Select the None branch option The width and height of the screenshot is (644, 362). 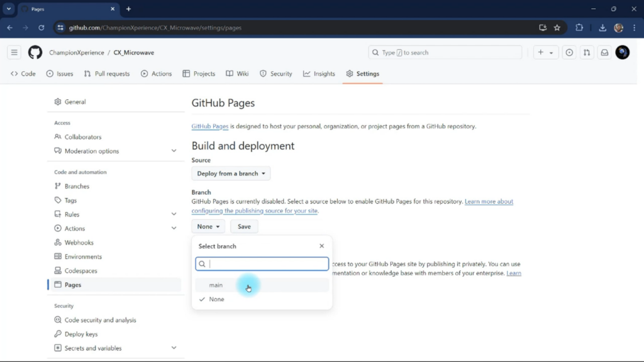click(x=262, y=299)
